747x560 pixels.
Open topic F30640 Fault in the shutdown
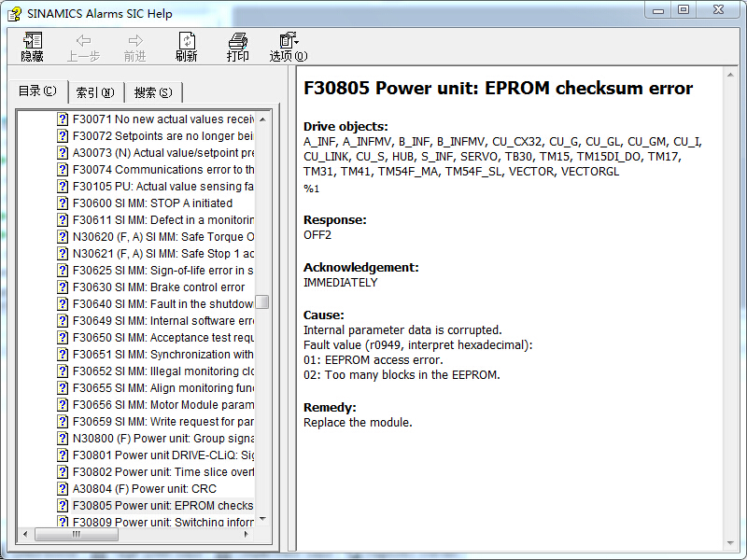162,304
